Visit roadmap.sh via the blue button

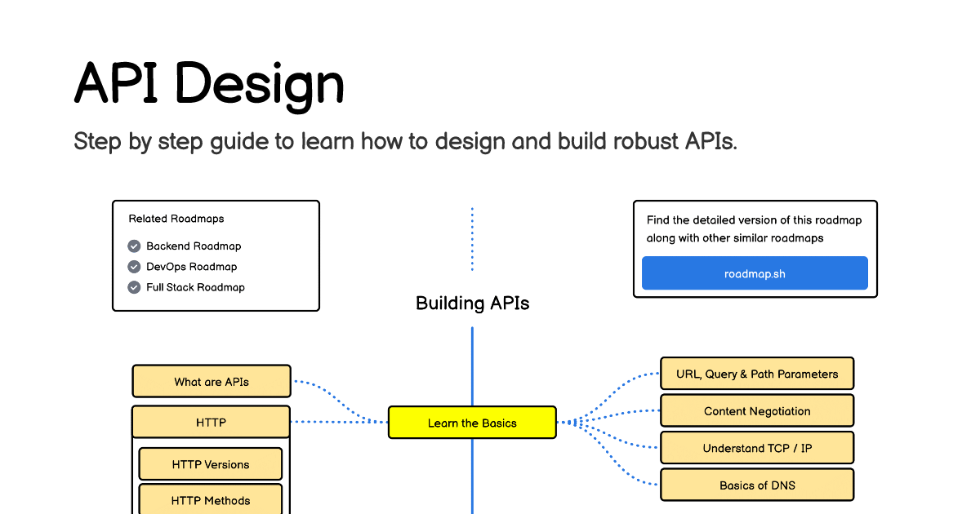[754, 273]
